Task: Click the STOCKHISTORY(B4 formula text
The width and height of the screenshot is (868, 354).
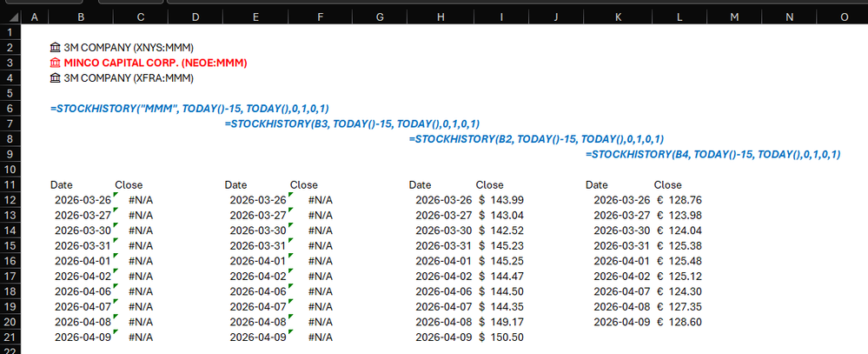Action: click(713, 155)
